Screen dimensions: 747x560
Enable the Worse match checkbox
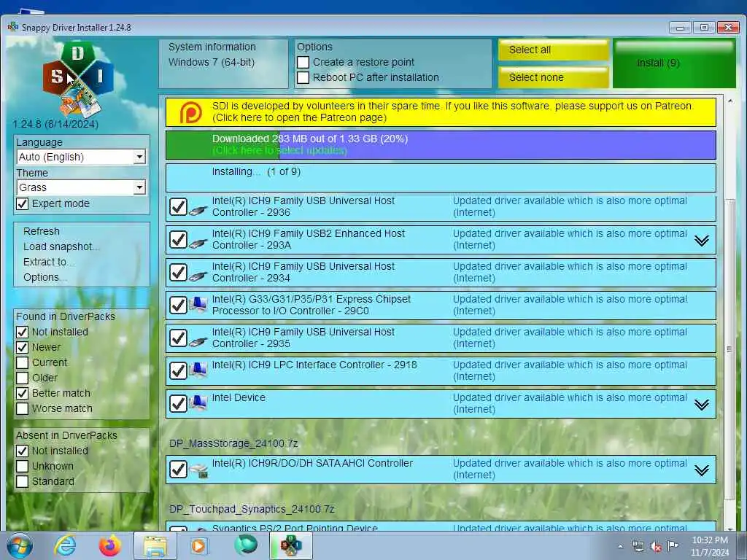click(x=23, y=408)
